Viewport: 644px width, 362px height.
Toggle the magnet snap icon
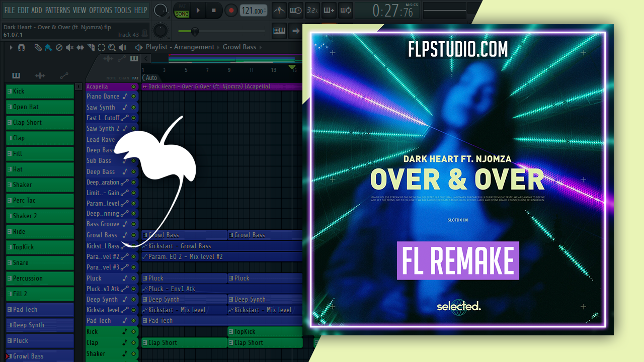pos(21,47)
